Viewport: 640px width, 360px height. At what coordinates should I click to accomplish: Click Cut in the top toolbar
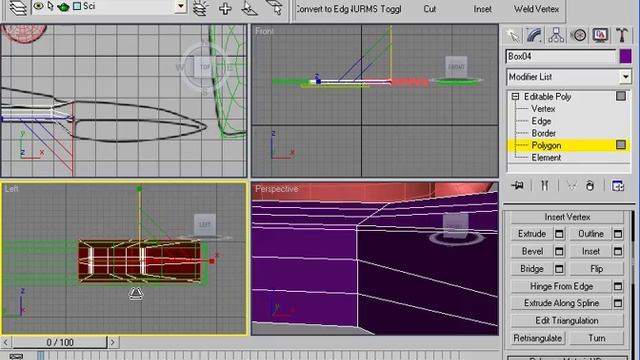coord(429,9)
